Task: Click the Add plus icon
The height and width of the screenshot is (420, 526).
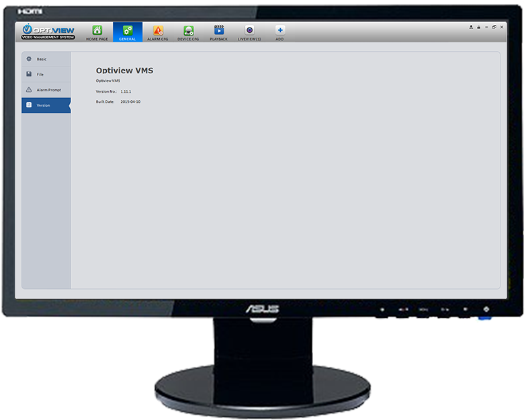Action: [279, 30]
